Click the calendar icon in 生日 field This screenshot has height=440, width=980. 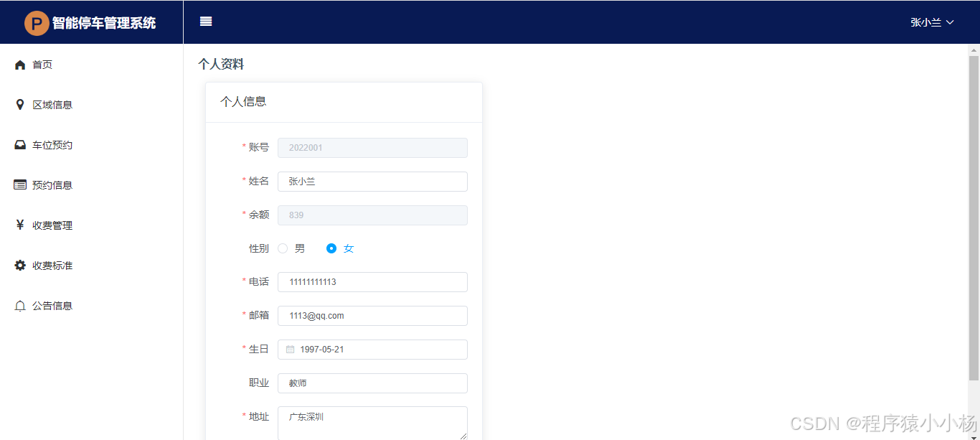(291, 350)
